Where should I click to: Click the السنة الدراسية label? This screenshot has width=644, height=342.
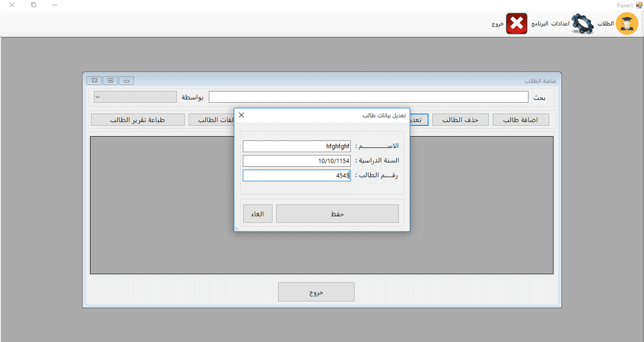[x=378, y=161]
